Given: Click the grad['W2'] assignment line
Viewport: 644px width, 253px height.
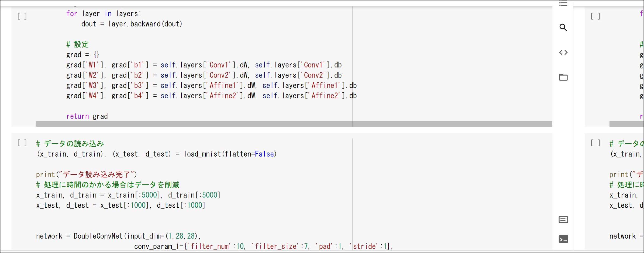Looking at the screenshot, I should [204, 75].
